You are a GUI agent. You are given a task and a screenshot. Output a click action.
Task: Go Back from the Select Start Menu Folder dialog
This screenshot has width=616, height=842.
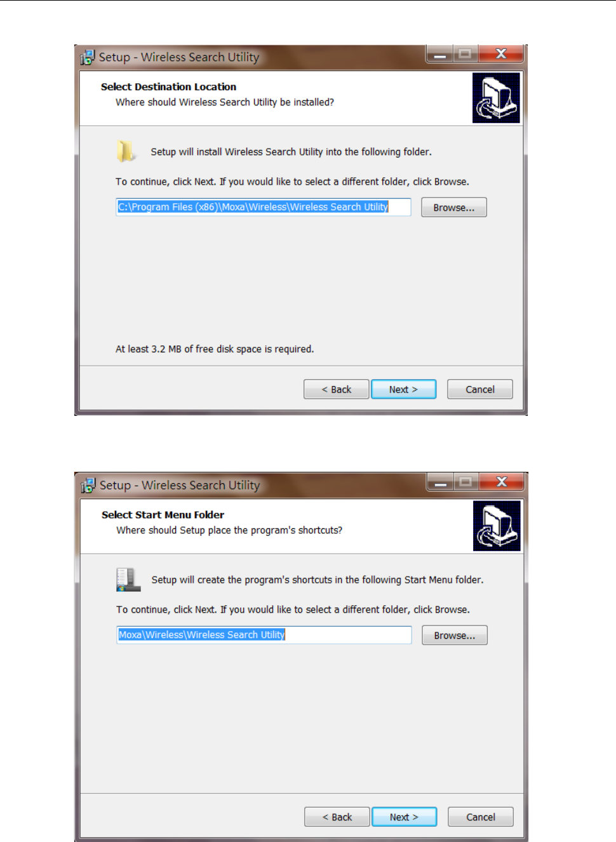click(x=337, y=817)
